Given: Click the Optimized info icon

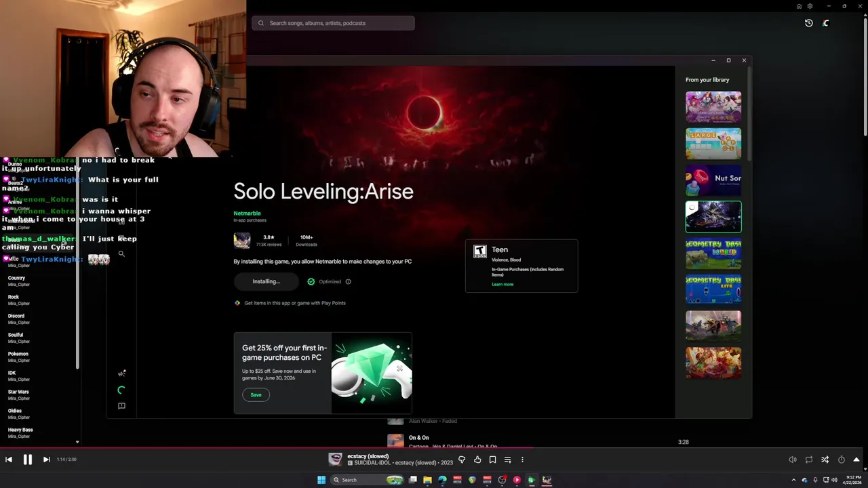Looking at the screenshot, I should 348,281.
